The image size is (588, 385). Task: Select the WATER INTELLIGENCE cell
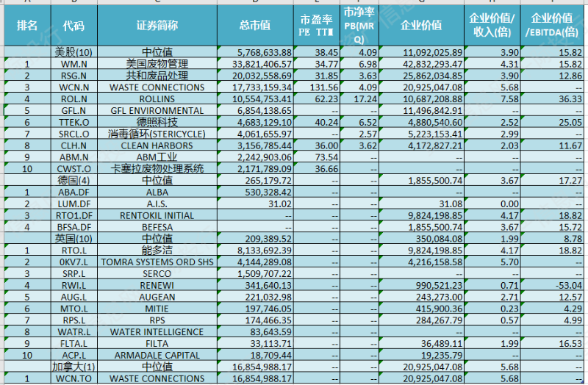pyautogui.click(x=157, y=331)
